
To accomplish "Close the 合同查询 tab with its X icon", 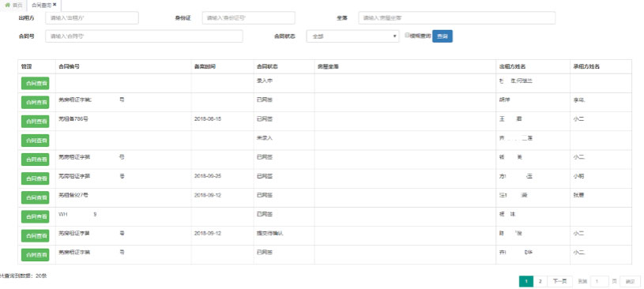I will click(55, 5).
